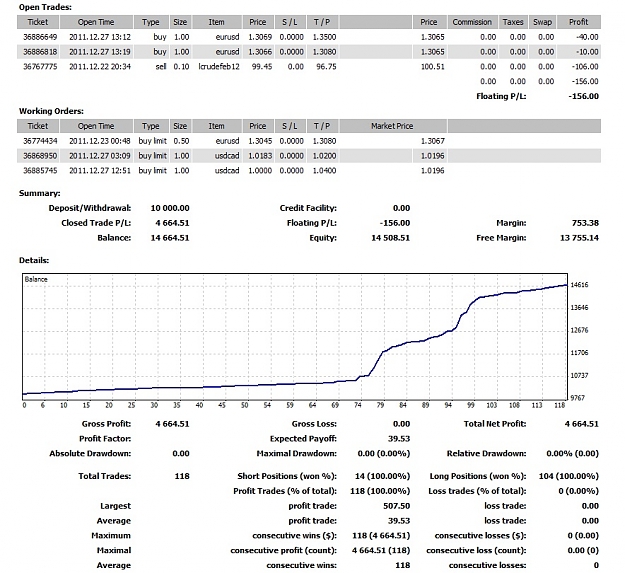Click the Closed Trade P/L label
This screenshot has height=573, width=625.
coord(96,223)
